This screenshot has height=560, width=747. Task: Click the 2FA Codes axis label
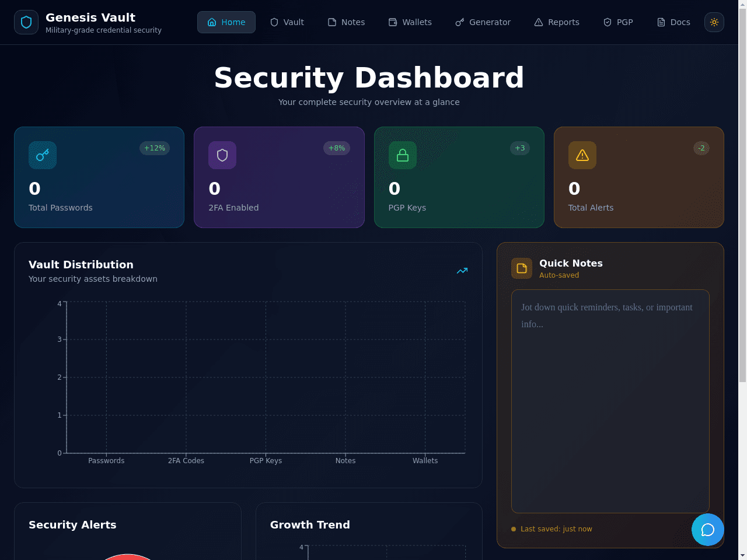[186, 461]
